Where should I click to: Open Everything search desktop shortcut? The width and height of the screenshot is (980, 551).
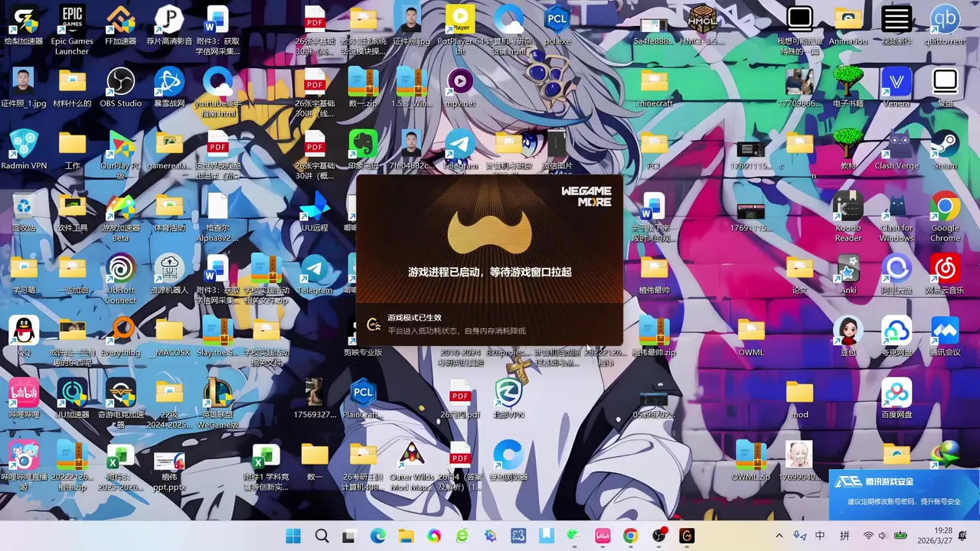[x=121, y=337]
